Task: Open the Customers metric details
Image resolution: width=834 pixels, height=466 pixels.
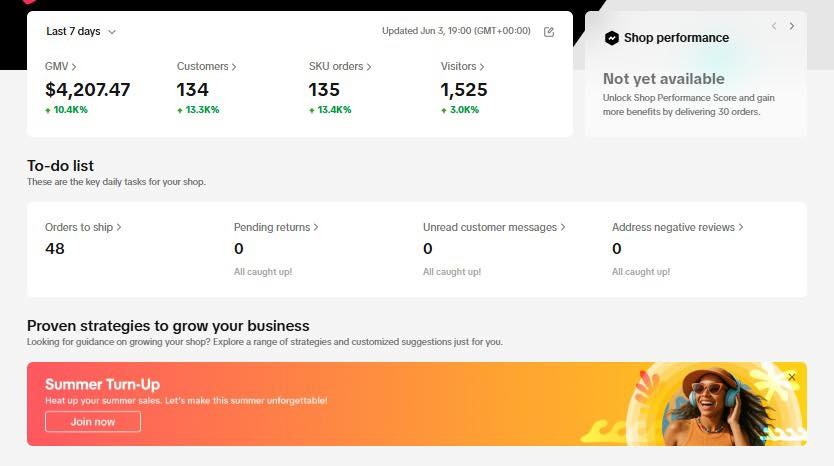Action: point(206,67)
